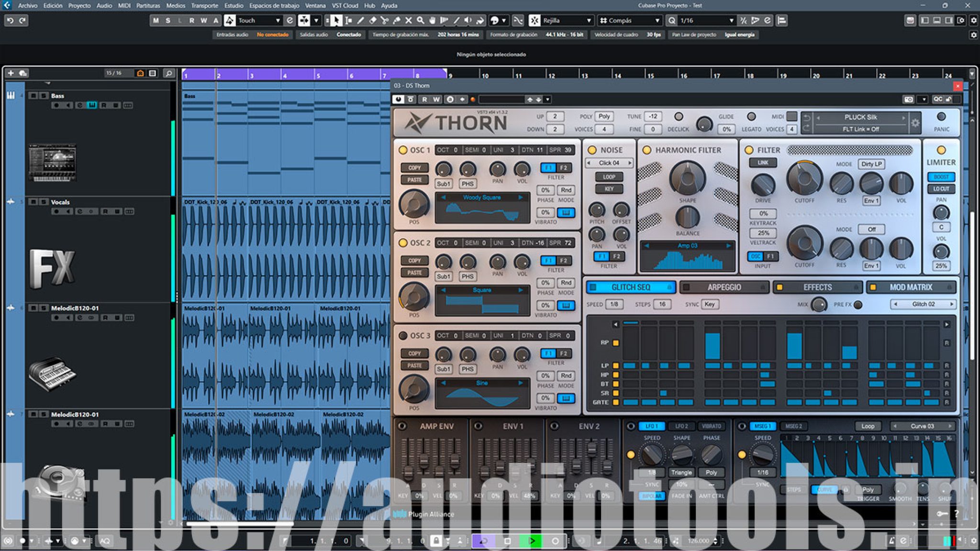The width and height of the screenshot is (980, 551).
Task: Switch to the ARPEGGIO tab in Thorn
Action: [x=723, y=287]
